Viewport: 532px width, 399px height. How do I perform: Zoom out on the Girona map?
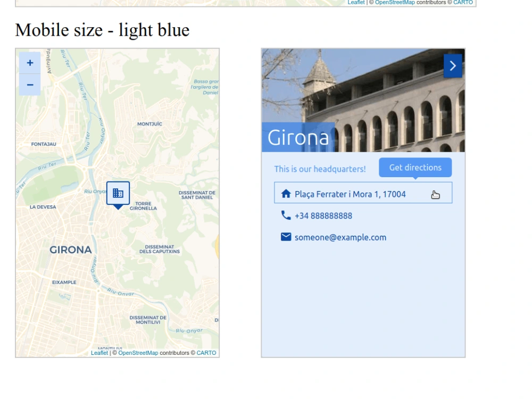[30, 85]
